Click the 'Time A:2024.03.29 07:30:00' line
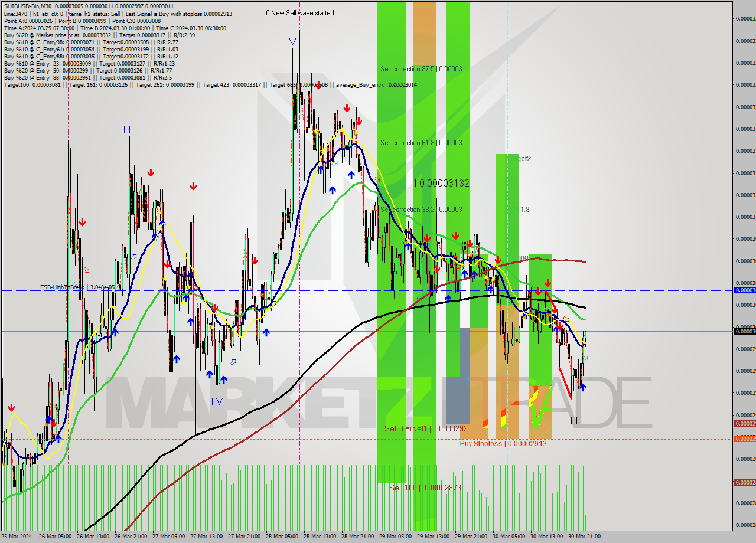Screen dimensions: 756x543 pyautogui.click(x=115, y=28)
